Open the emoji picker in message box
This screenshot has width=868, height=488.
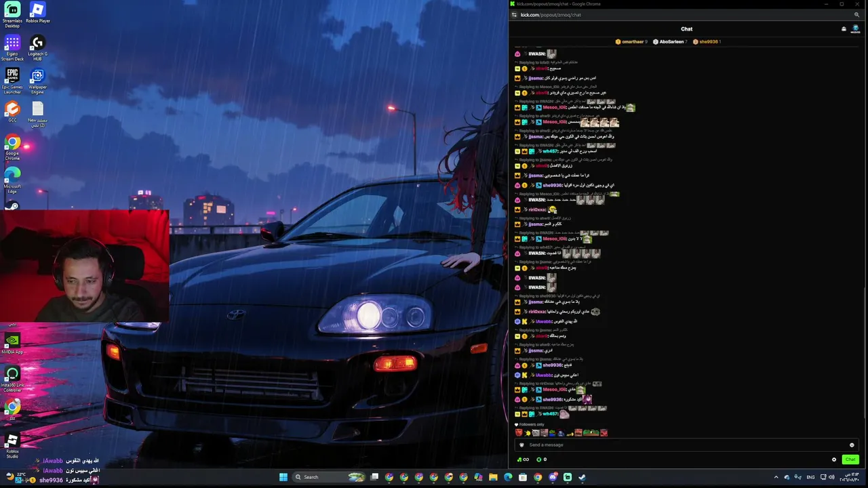(x=852, y=445)
